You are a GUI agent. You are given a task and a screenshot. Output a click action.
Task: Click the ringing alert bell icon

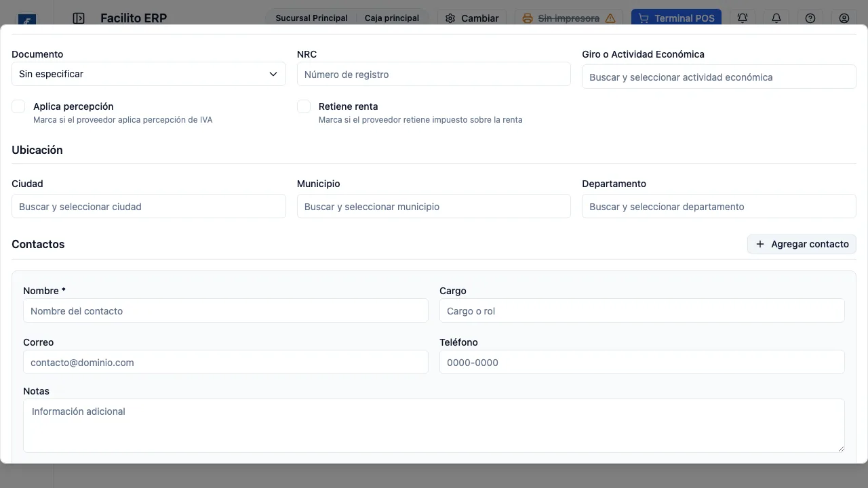(743, 18)
